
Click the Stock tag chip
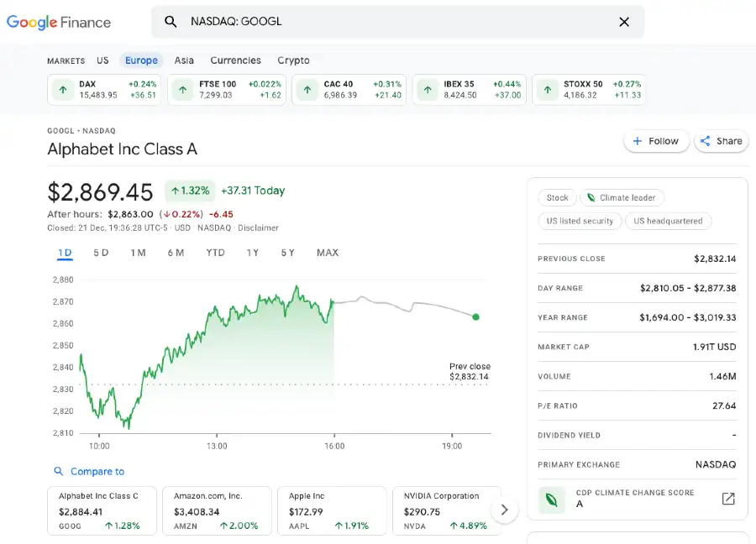click(x=557, y=197)
